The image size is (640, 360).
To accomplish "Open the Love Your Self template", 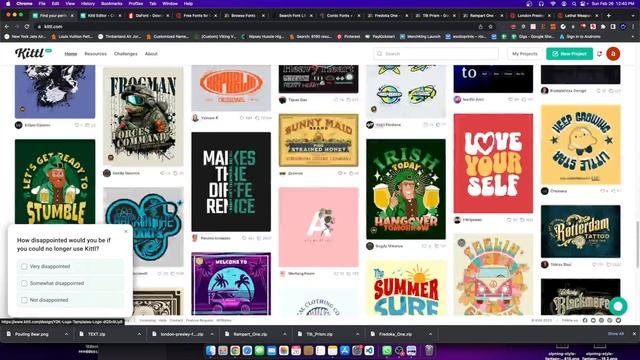I will tap(493, 163).
